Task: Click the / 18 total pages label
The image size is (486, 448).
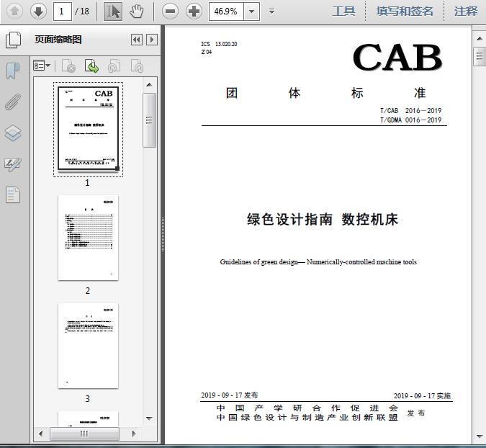Action: [82, 12]
